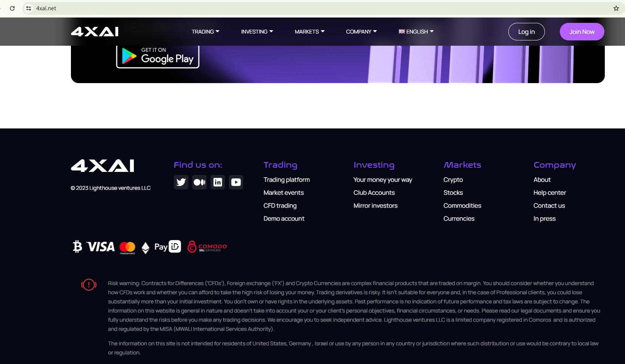View site information icon in address bar
The width and height of the screenshot is (625, 364).
pos(29,8)
